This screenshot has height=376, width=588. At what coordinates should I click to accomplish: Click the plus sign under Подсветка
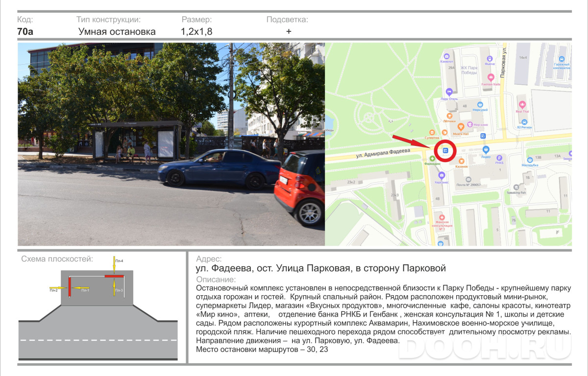[289, 31]
